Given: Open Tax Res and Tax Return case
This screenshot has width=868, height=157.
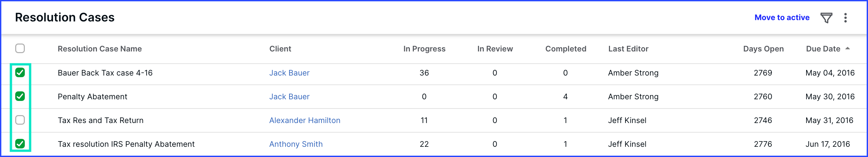Looking at the screenshot, I should (x=101, y=120).
